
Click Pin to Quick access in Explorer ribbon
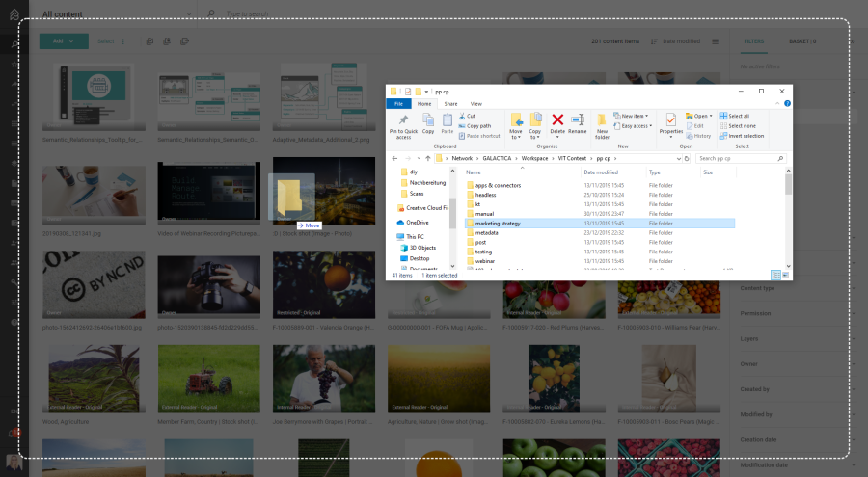[403, 126]
